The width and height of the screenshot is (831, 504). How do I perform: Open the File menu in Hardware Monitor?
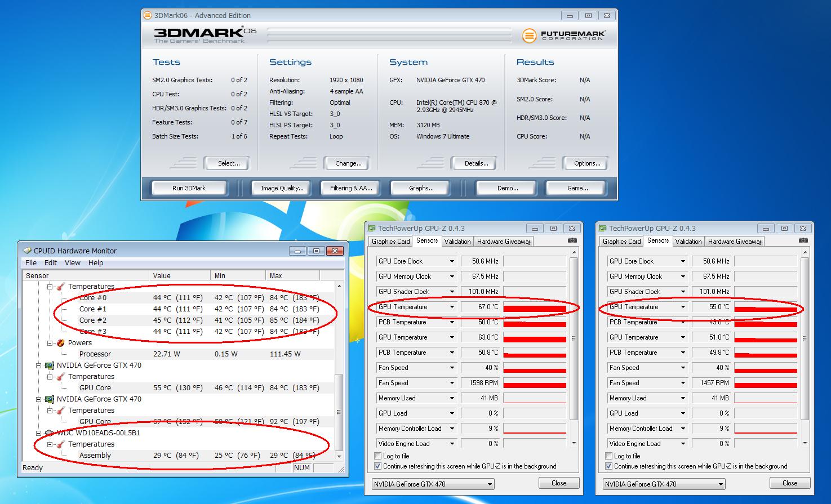(x=31, y=263)
